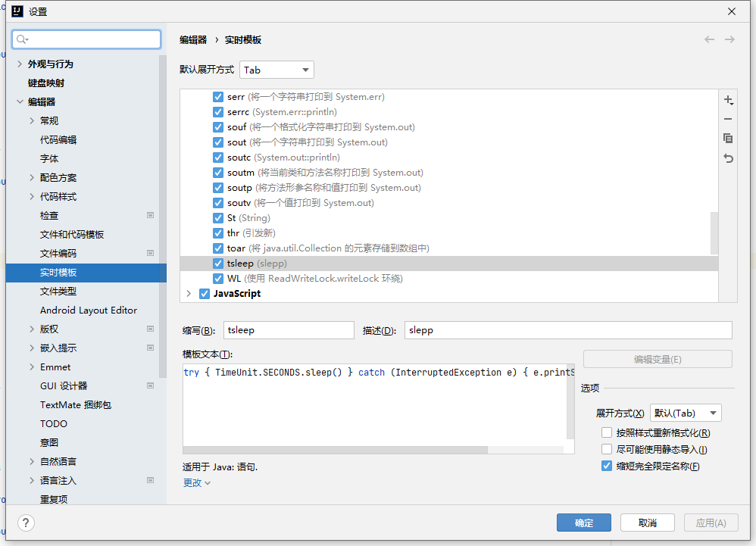Select 字体 in the settings tree
756x546 pixels.
pyautogui.click(x=49, y=158)
